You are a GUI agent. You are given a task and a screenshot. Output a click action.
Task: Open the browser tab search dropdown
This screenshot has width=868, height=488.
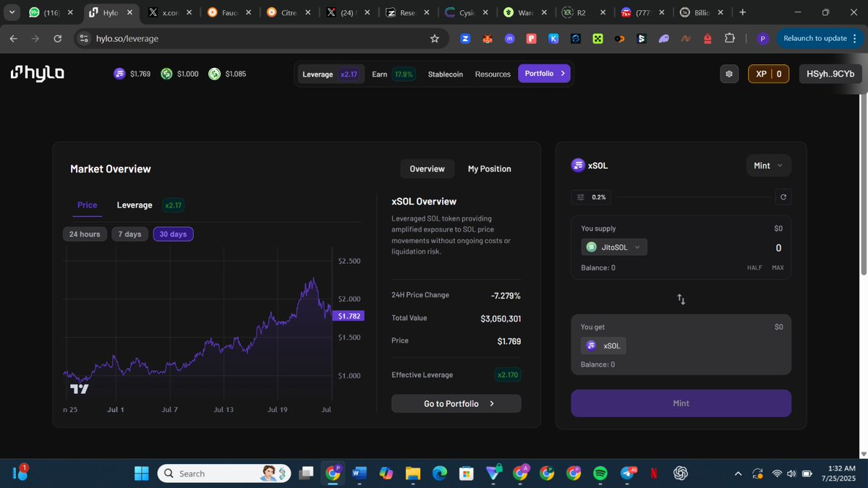click(x=12, y=12)
